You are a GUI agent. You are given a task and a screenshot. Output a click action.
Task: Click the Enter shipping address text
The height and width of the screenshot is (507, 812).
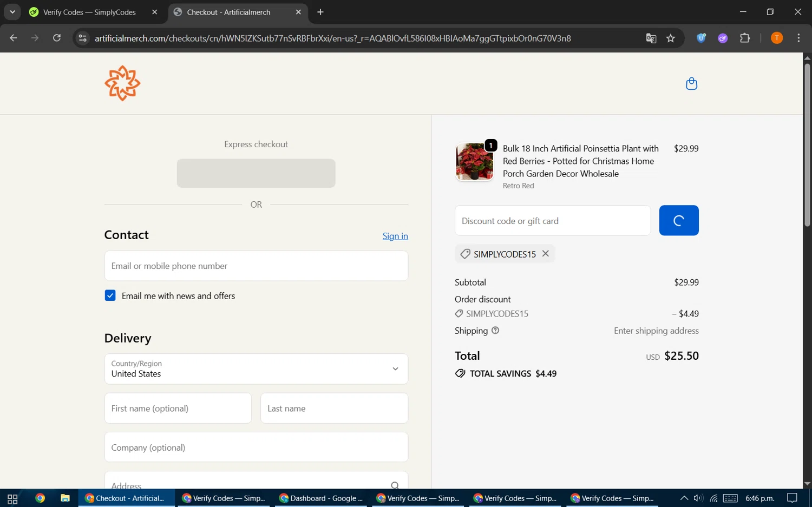(656, 331)
